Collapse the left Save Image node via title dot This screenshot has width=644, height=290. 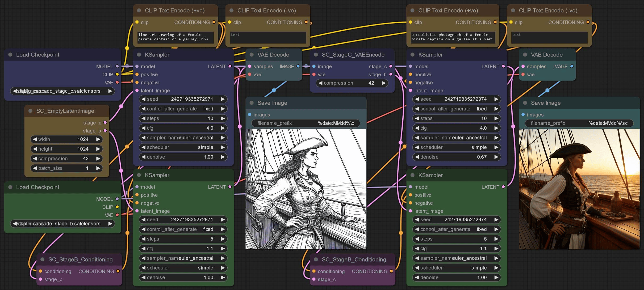252,103
